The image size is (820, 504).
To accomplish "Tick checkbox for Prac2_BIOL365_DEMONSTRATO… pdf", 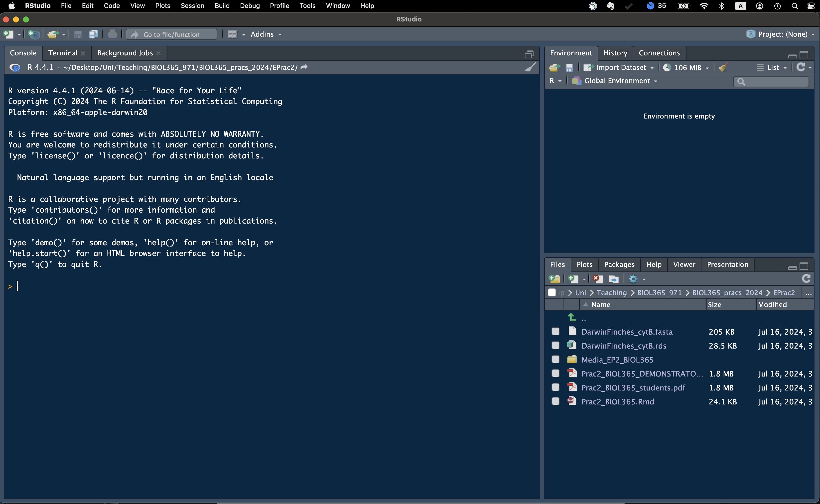I will click(555, 373).
